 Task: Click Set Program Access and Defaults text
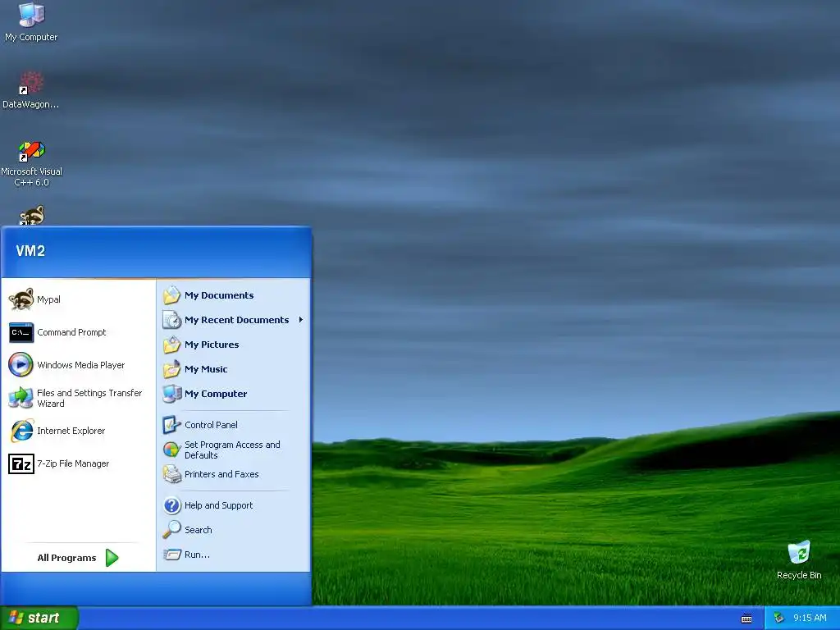click(232, 450)
